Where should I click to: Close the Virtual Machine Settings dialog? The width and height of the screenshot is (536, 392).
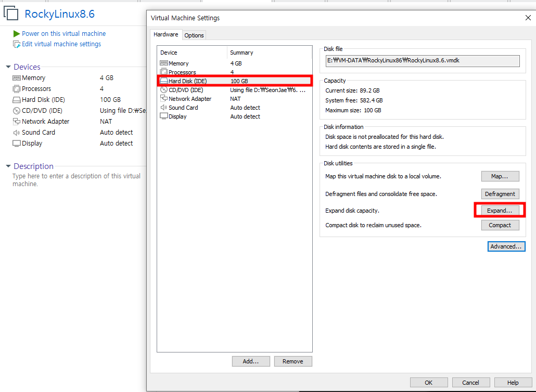pyautogui.click(x=528, y=18)
